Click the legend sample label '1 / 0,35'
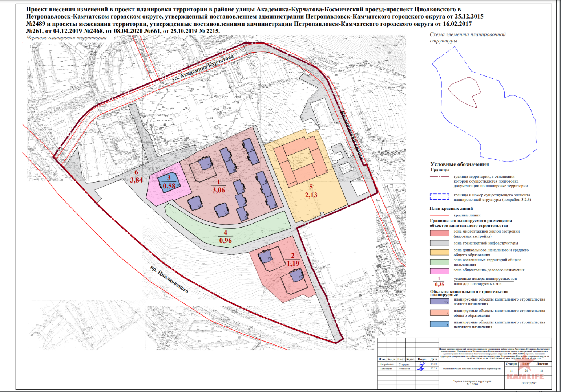Screen dimensions: 561x392 click(x=439, y=281)
